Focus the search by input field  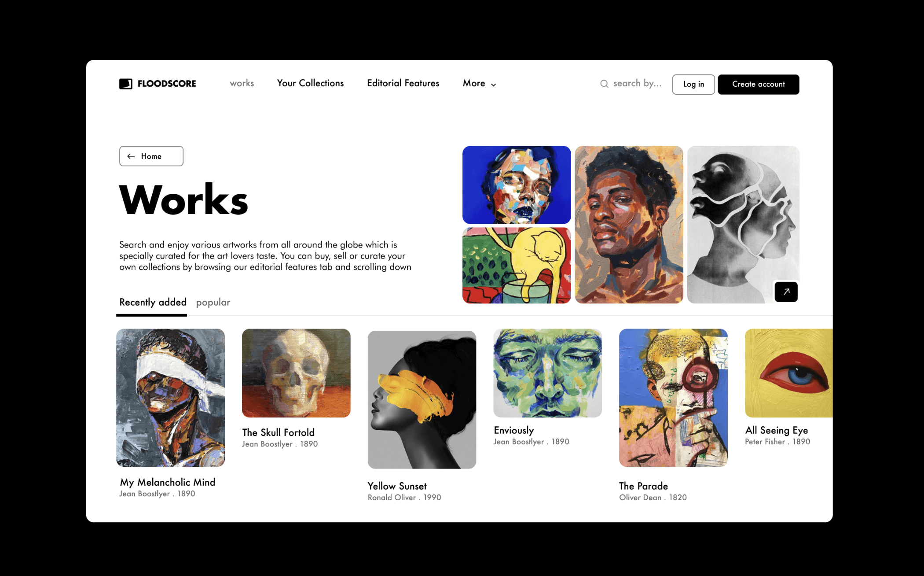637,83
